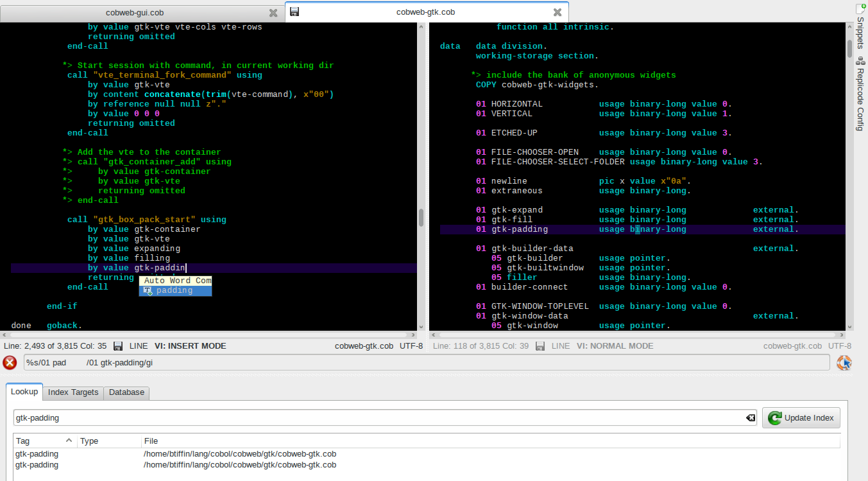Screen dimensions: 868x481
Task: Click COPY cobweb-gtk-widgets line in right editor
Action: click(x=537, y=85)
